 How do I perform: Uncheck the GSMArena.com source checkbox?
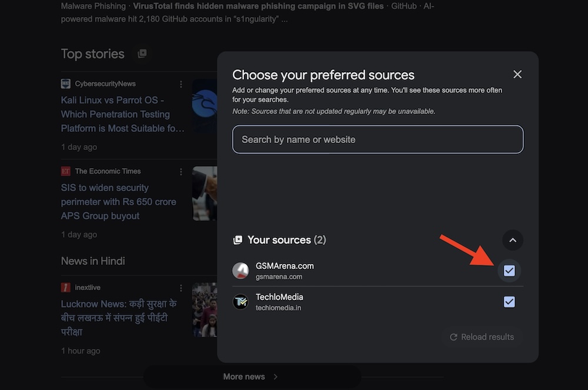(x=509, y=271)
